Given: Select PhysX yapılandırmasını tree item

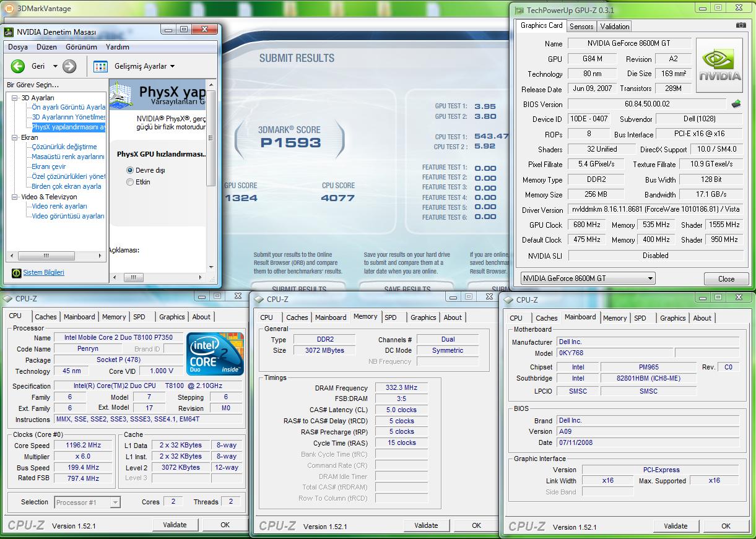Looking at the screenshot, I should click(x=69, y=127).
